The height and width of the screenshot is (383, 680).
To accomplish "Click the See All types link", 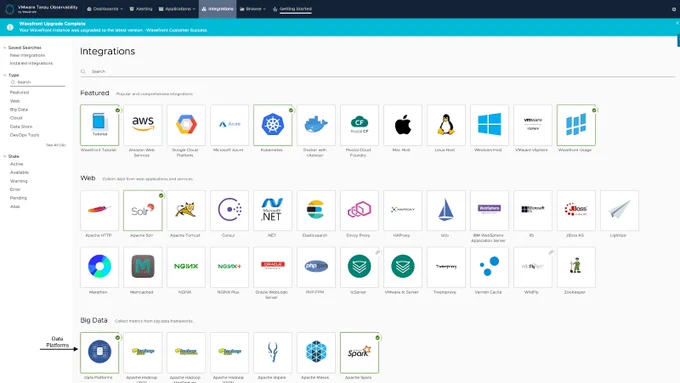I will point(56,145).
